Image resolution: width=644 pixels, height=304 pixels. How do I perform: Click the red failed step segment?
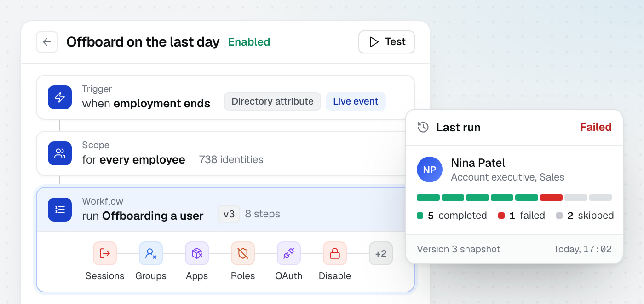[x=551, y=198]
